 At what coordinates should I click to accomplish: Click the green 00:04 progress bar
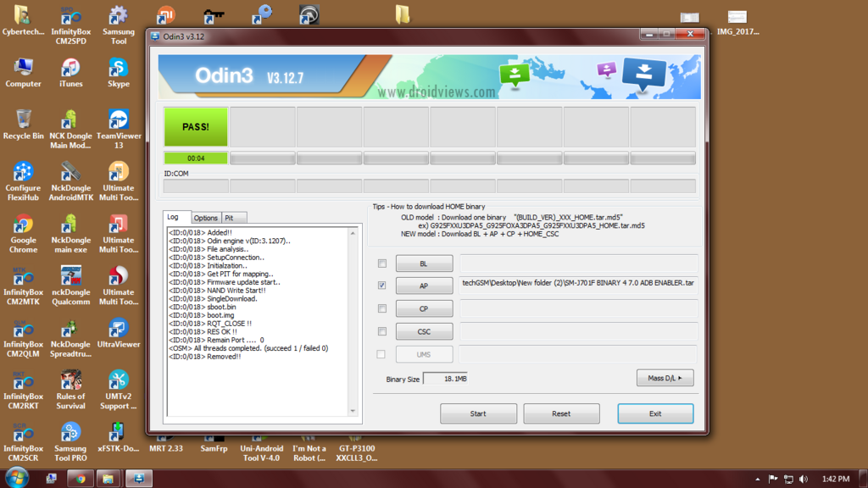click(196, 158)
